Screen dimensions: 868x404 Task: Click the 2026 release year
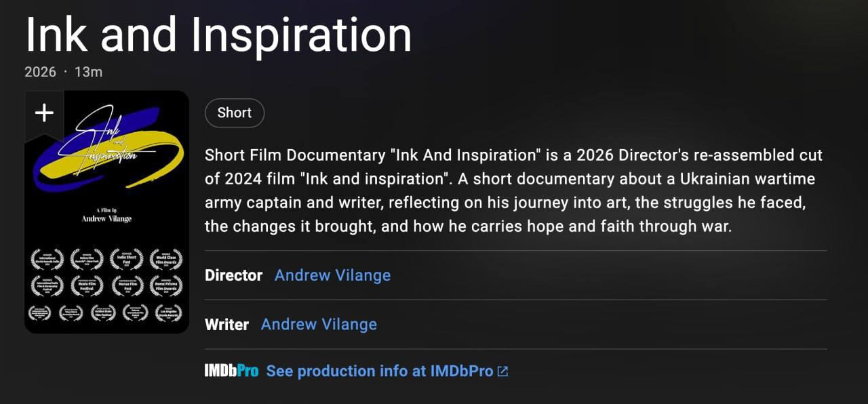click(x=40, y=72)
